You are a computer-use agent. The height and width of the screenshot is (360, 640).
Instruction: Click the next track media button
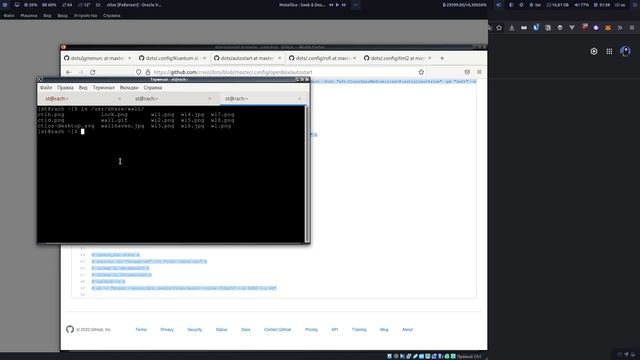[344, 5]
